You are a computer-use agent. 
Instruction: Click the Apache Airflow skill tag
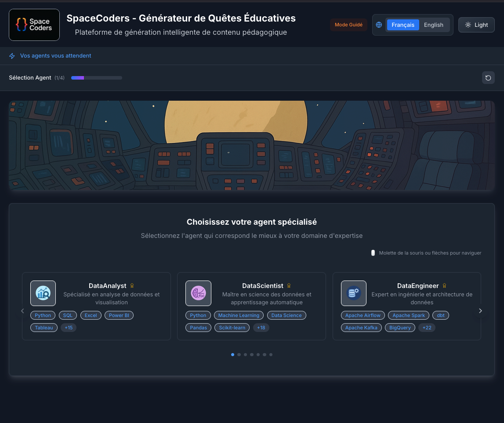pyautogui.click(x=363, y=315)
